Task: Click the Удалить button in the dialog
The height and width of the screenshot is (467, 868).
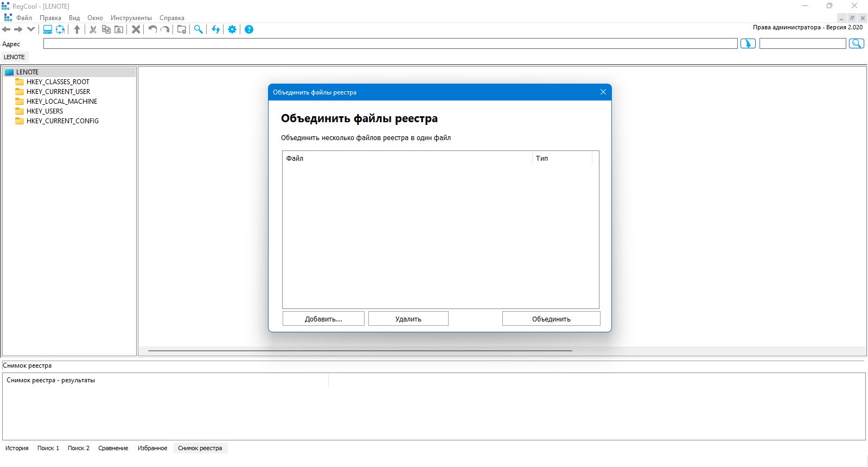Action: (409, 319)
